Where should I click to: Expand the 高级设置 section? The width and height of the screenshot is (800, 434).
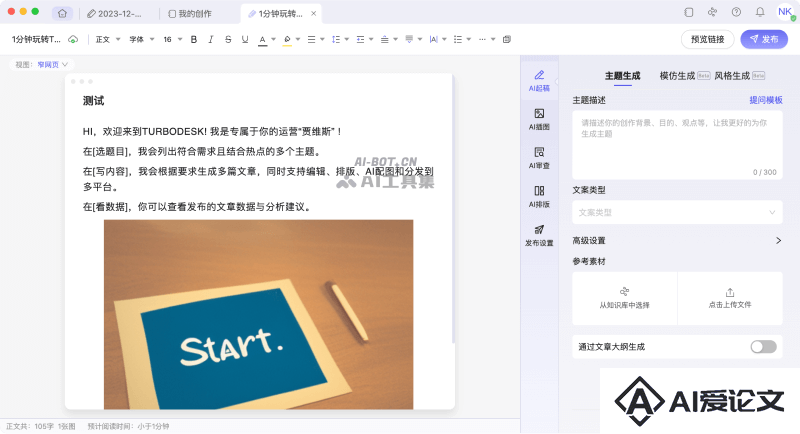677,240
